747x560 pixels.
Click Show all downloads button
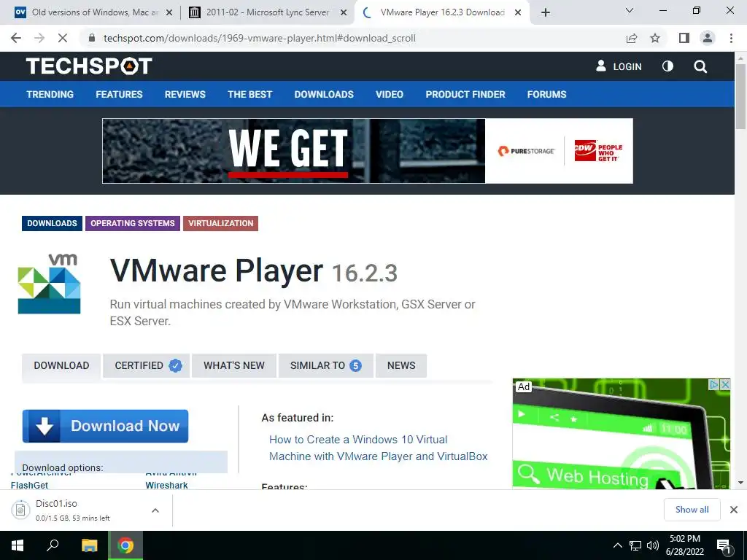click(692, 510)
